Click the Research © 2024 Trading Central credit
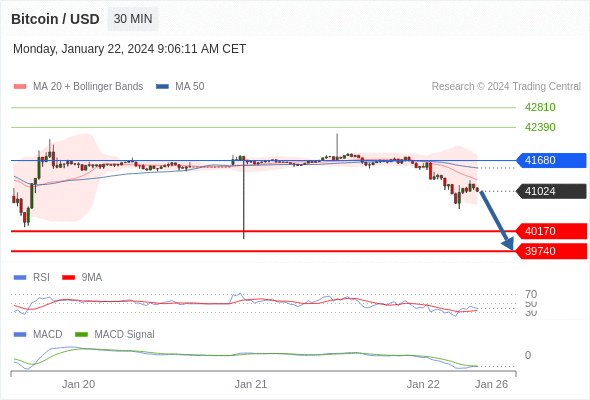 pyautogui.click(x=506, y=87)
